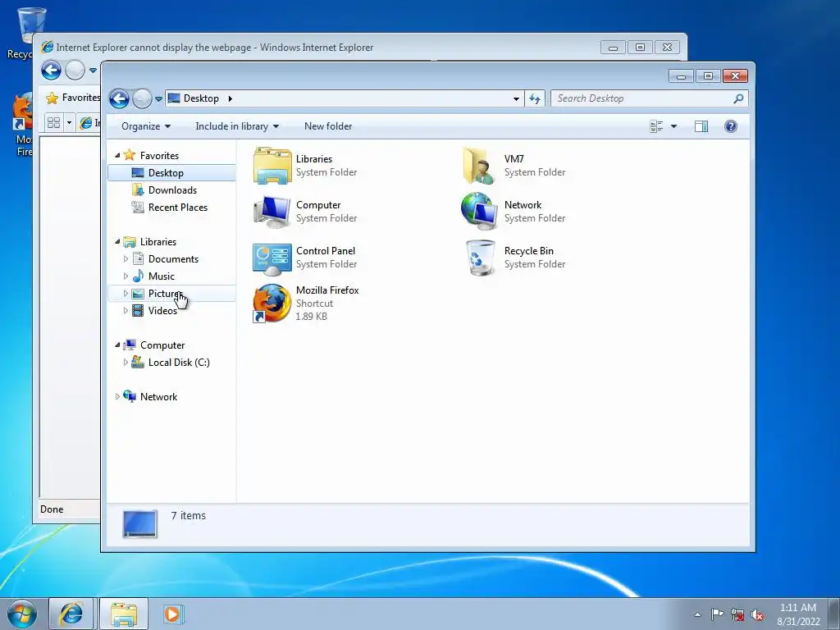This screenshot has width=840, height=630.
Task: Click the Refresh button beside address bar
Action: pos(535,98)
